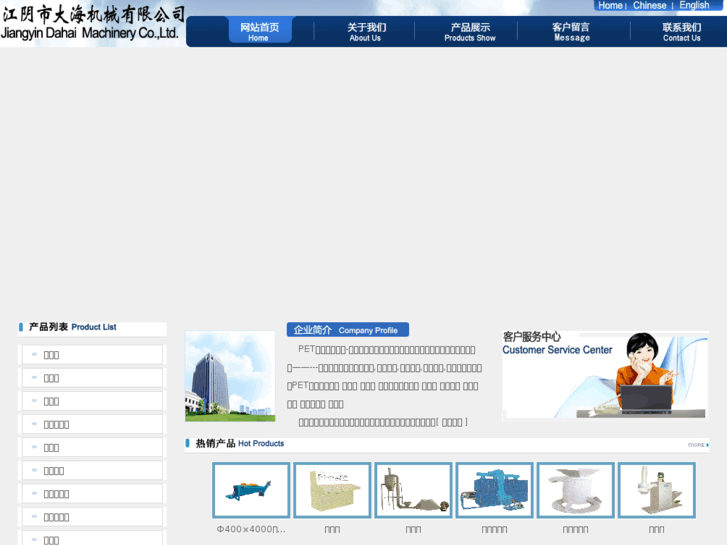Select the third item in Product List

coord(92,401)
